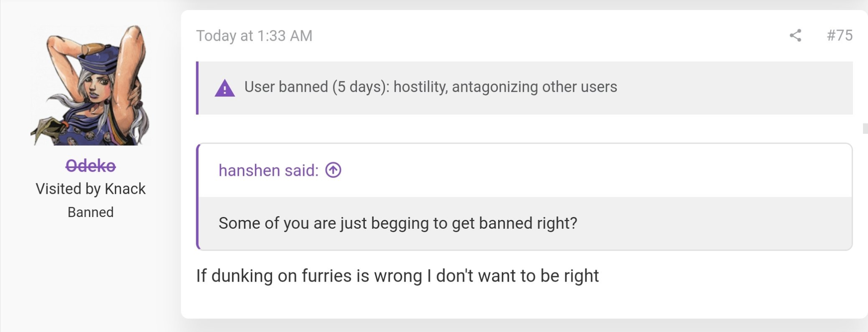Viewport: 868px width, 332px height.
Task: Click the quoted 'begging to get banned' text
Action: coord(398,223)
